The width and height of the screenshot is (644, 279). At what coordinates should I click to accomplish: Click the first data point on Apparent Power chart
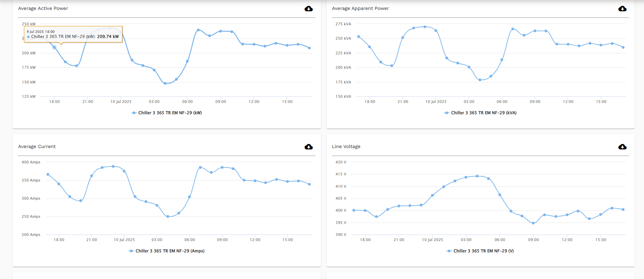click(x=359, y=37)
